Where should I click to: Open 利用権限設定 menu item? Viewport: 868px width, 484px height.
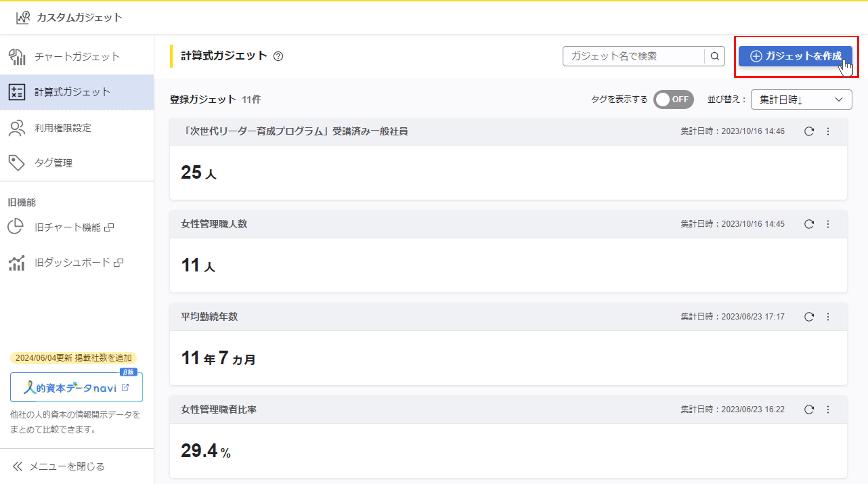tap(63, 128)
